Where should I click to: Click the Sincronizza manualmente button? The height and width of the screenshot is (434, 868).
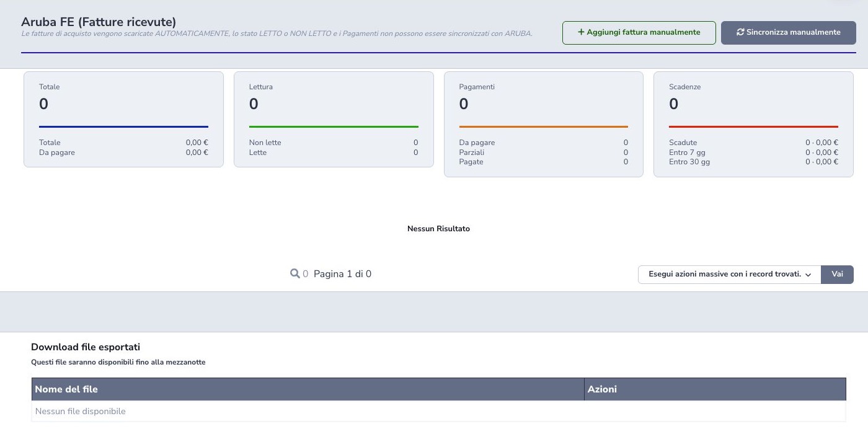(x=788, y=32)
